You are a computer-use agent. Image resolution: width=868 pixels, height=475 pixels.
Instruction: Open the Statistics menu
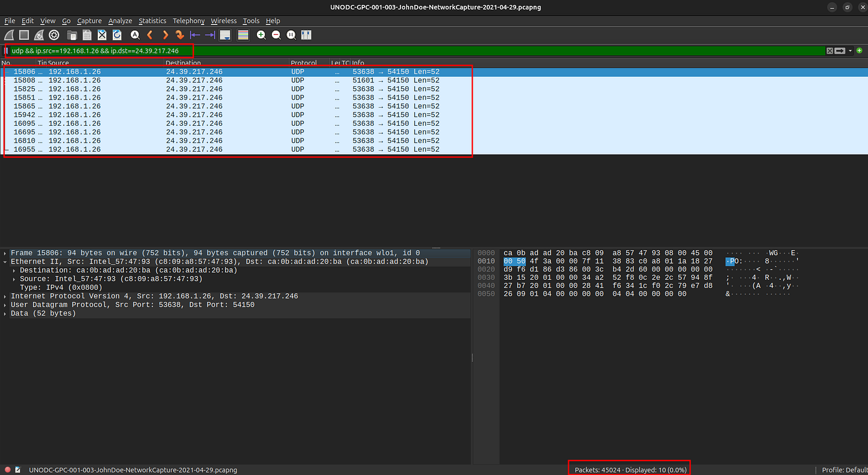tap(152, 21)
